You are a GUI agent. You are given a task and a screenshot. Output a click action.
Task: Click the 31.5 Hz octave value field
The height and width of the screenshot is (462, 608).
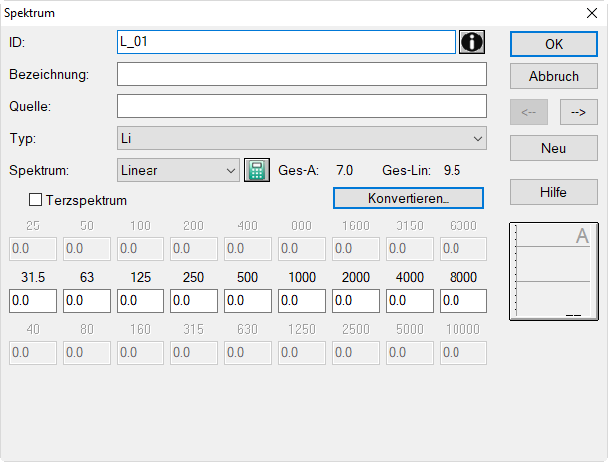pos(33,301)
